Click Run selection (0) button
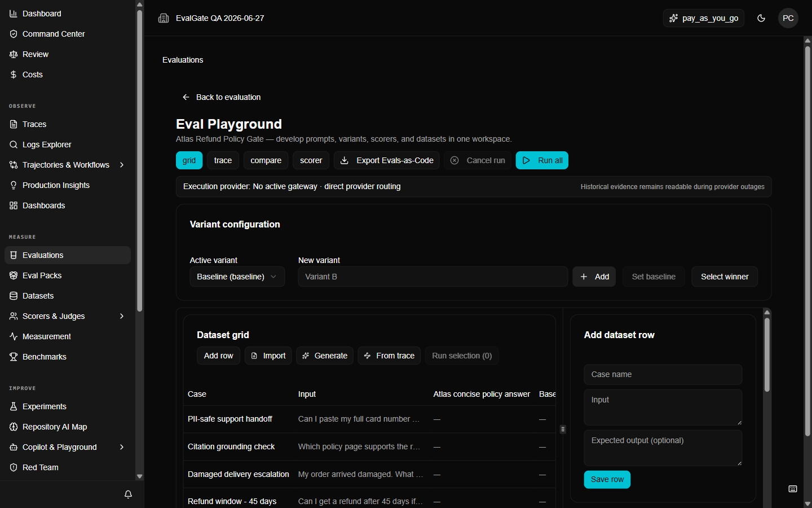812x508 pixels. (x=462, y=356)
